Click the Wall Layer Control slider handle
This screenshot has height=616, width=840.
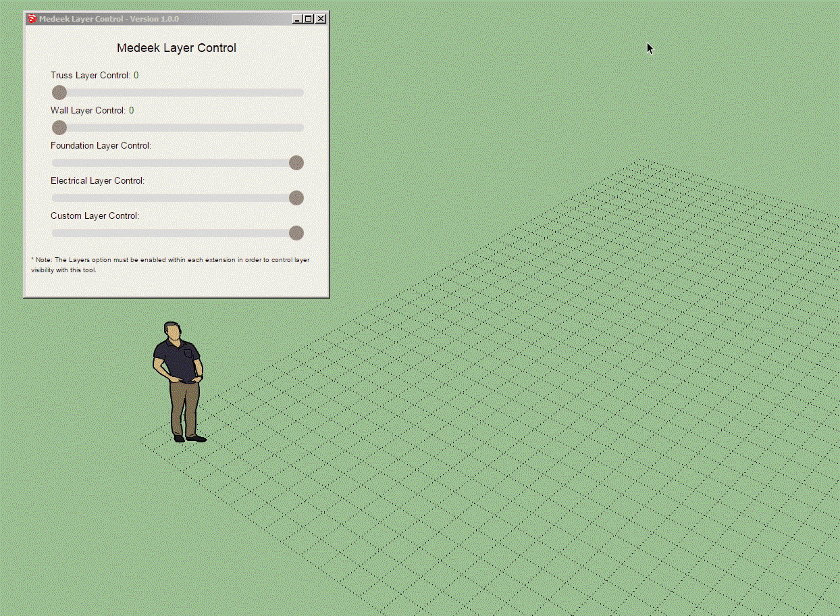tap(59, 128)
